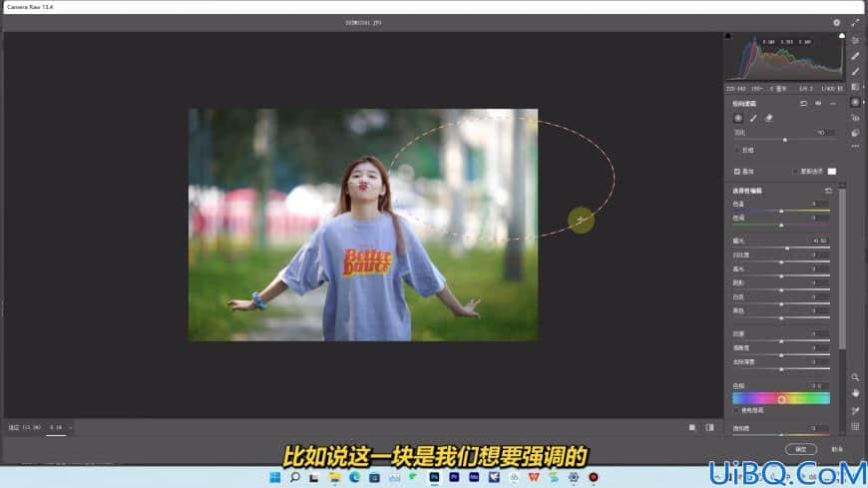Screen dimensions: 868x488
Task: Open the Windows Start menu
Action: pos(274,477)
